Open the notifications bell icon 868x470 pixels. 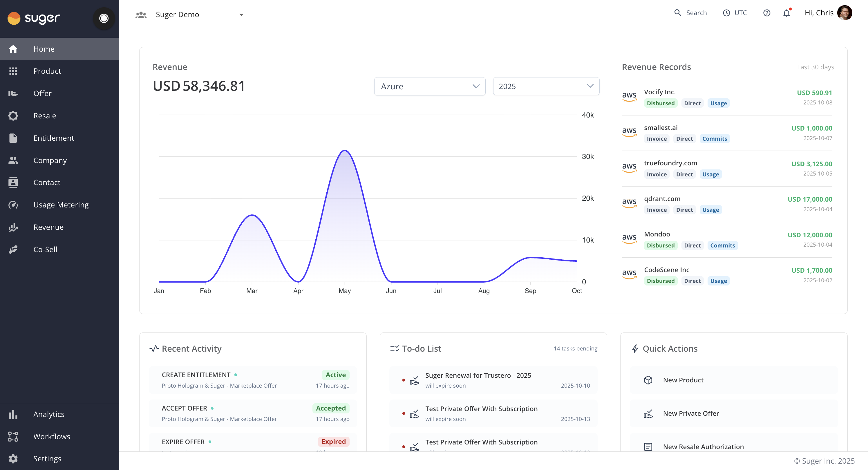click(x=786, y=13)
